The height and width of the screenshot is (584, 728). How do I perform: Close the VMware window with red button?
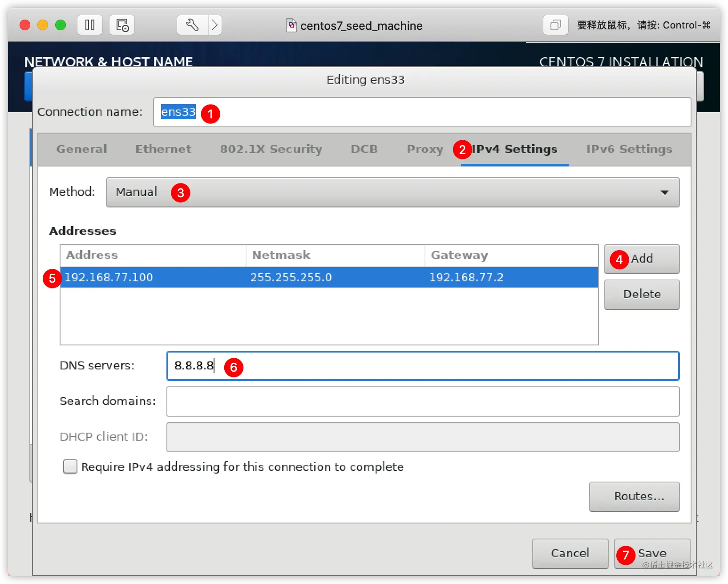pos(25,25)
